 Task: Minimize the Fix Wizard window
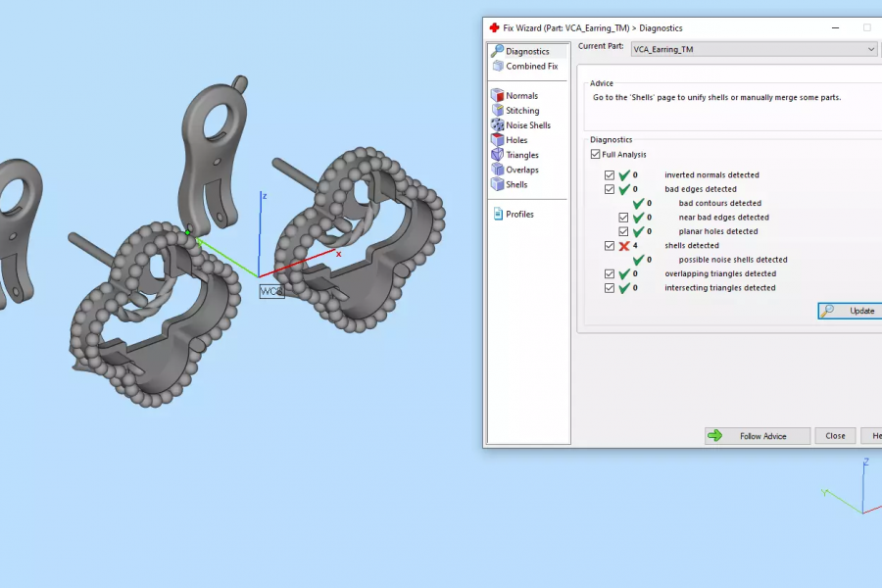tap(835, 27)
